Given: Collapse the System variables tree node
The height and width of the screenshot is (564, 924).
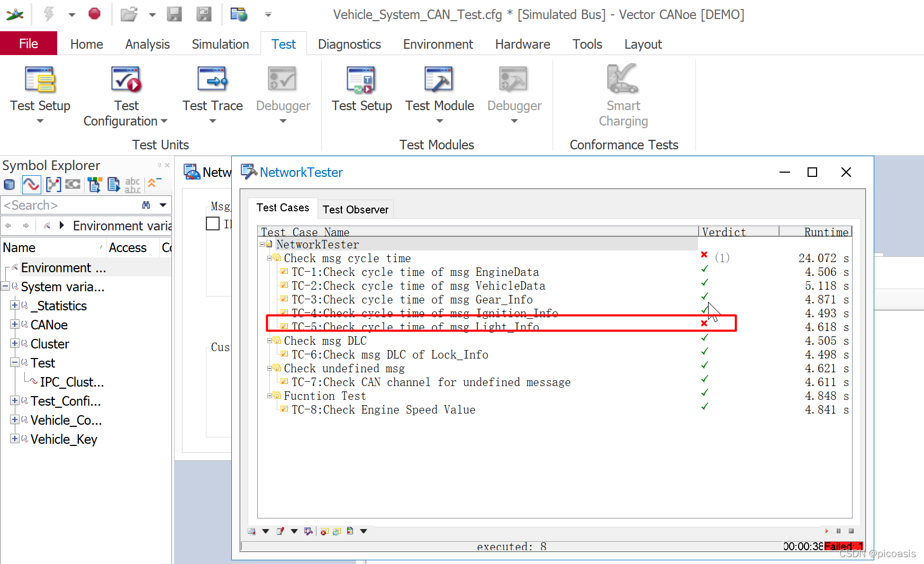Looking at the screenshot, I should point(5,287).
